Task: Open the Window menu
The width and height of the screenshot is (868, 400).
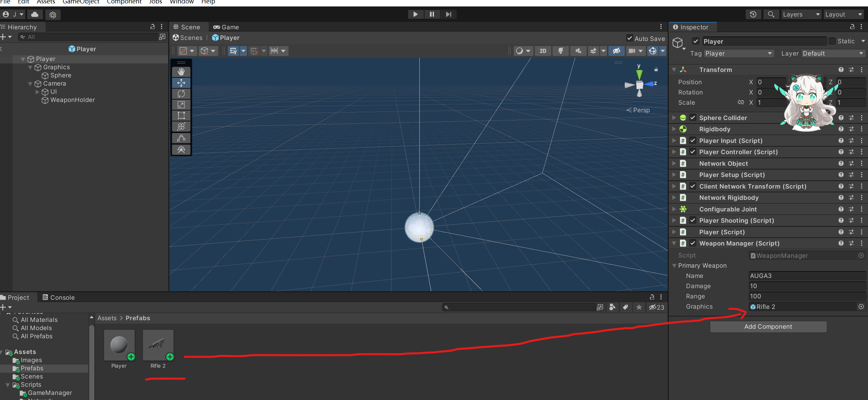Action: 182,2
